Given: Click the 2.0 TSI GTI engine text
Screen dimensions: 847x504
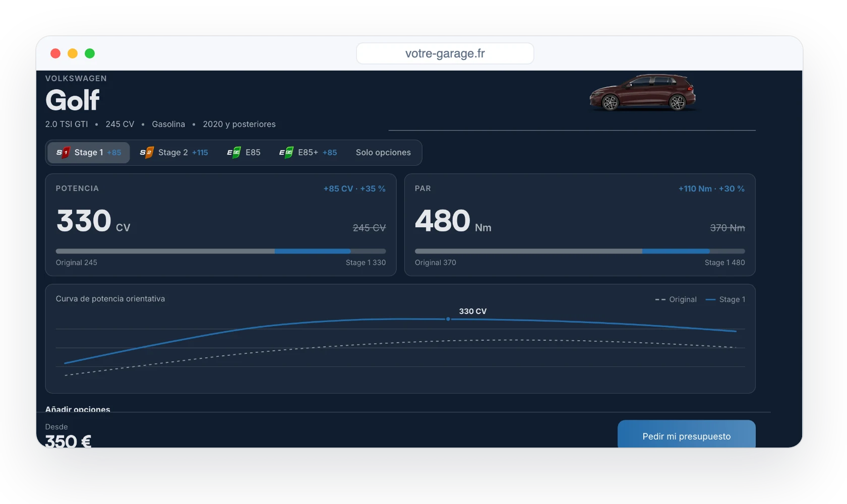Looking at the screenshot, I should coord(67,124).
